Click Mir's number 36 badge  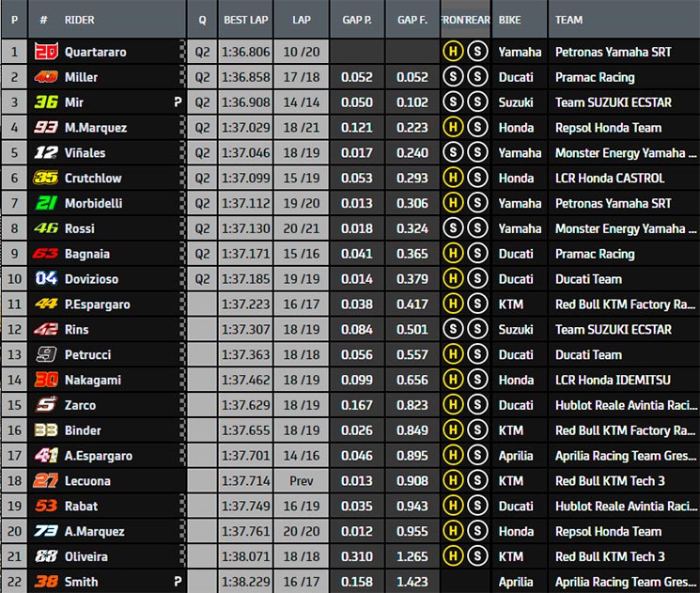pos(46,102)
